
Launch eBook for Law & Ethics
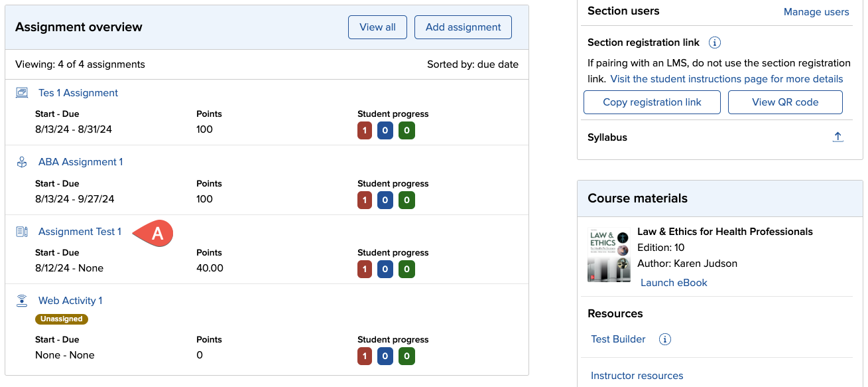[674, 283]
